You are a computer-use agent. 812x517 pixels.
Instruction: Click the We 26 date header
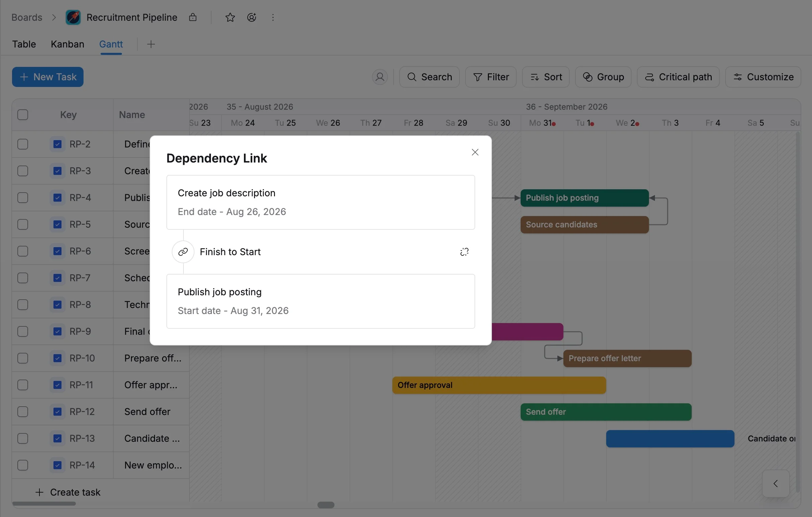click(328, 123)
